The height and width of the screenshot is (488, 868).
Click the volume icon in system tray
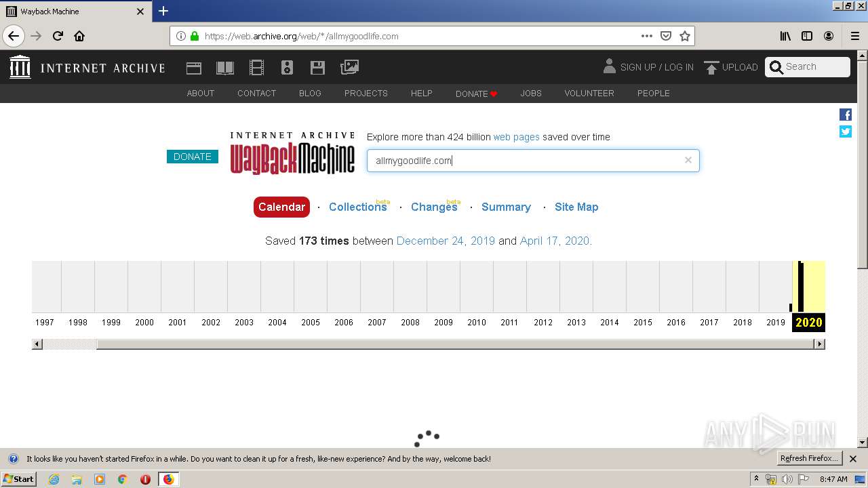(787, 479)
